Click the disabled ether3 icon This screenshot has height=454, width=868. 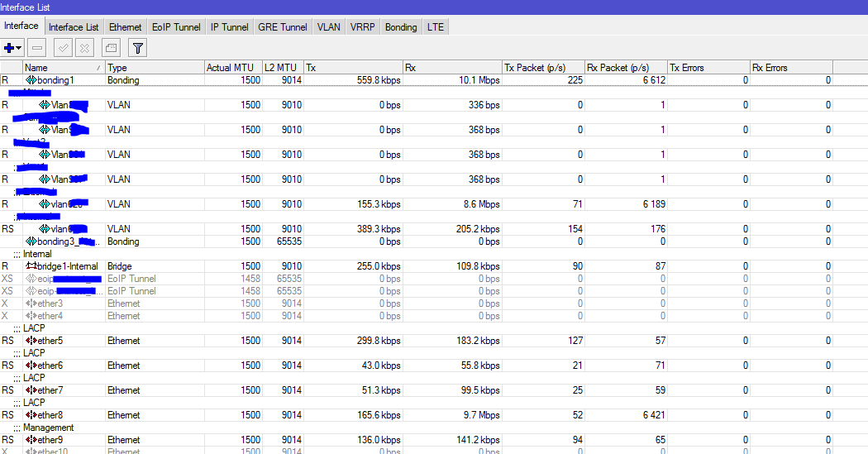31,303
